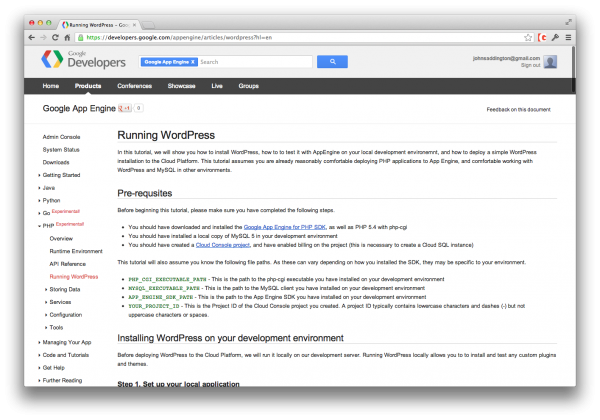Click the +1 count bubble showing 0

(139, 108)
